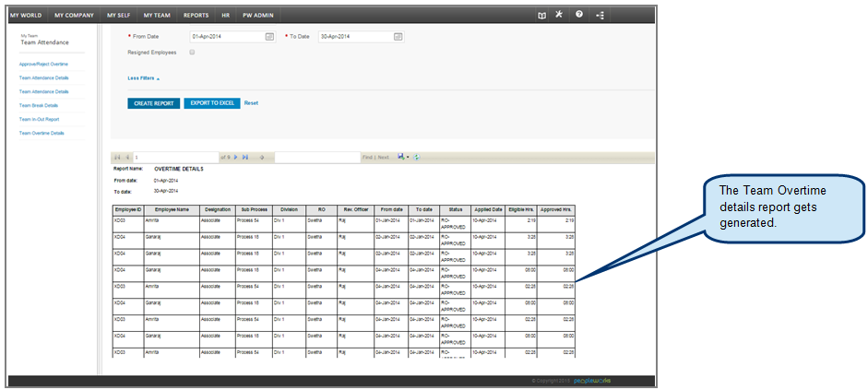Go to previous page of the report
Screen dimensions: 868x390
127,157
